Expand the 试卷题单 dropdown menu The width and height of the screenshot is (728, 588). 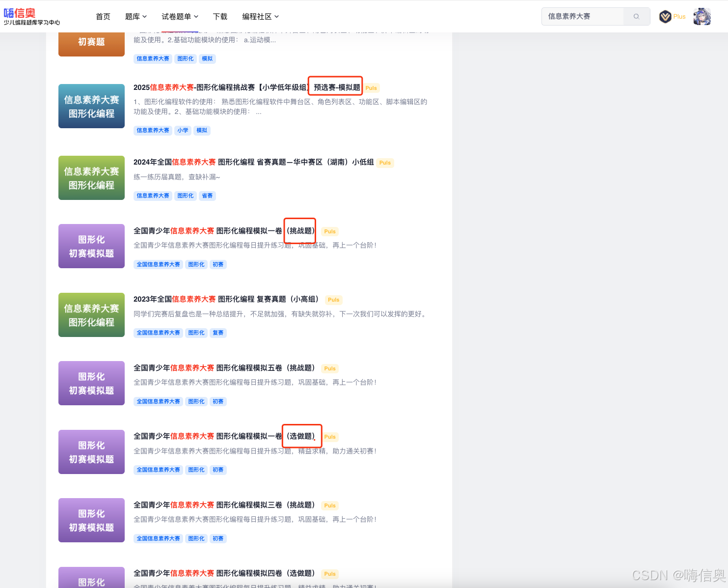[180, 16]
